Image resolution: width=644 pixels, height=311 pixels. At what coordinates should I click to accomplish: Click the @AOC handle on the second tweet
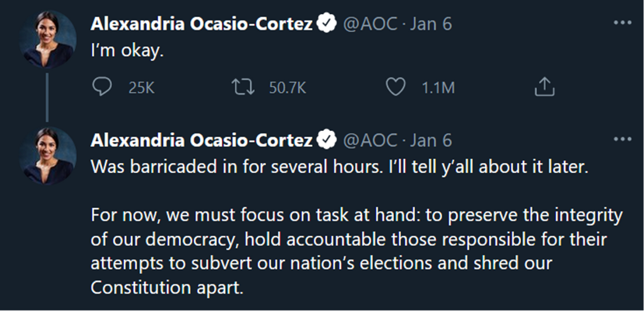click(x=370, y=140)
